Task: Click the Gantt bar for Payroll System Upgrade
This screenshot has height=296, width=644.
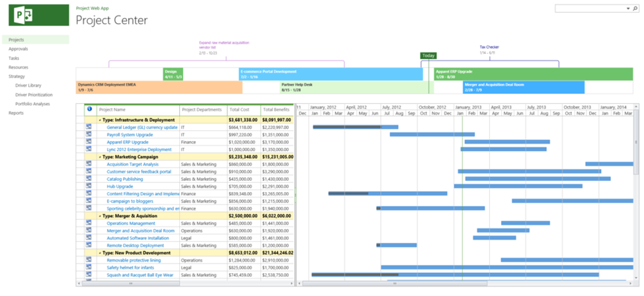Action: pos(432,134)
